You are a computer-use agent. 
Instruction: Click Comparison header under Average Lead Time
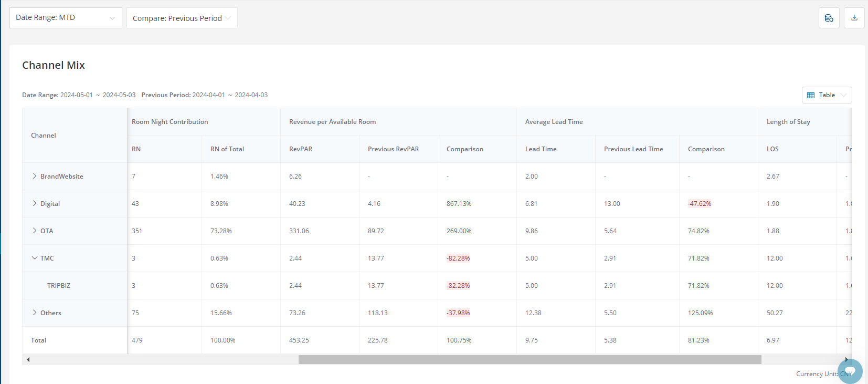point(706,149)
